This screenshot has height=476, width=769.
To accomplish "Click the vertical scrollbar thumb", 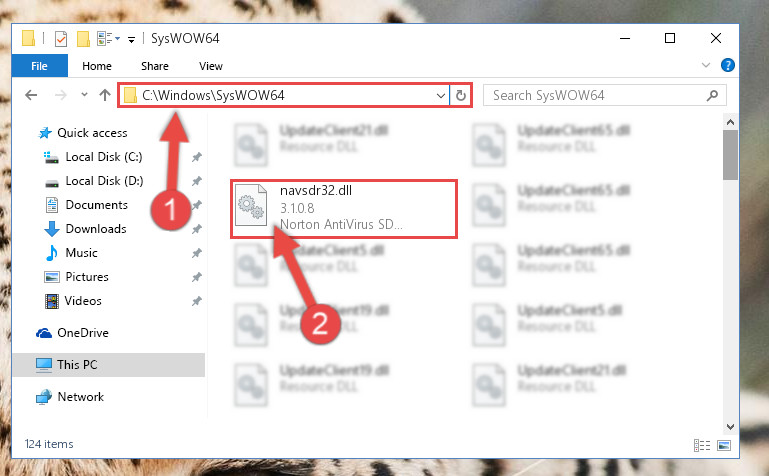I will pyautogui.click(x=730, y=155).
